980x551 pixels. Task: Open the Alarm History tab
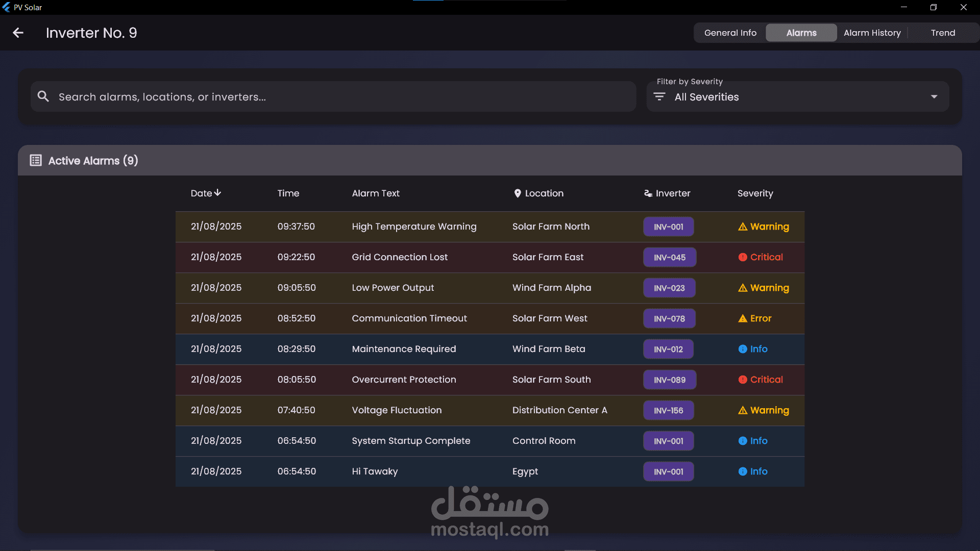(872, 33)
